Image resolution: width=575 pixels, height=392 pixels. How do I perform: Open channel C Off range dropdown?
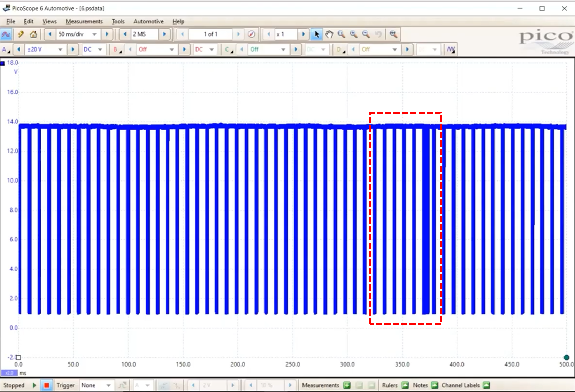pos(283,49)
